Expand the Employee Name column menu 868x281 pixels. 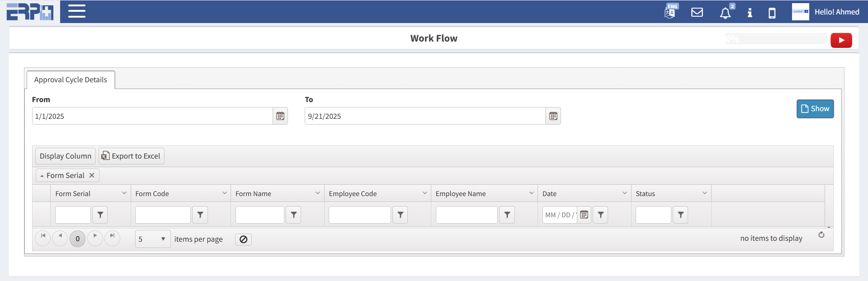point(531,193)
